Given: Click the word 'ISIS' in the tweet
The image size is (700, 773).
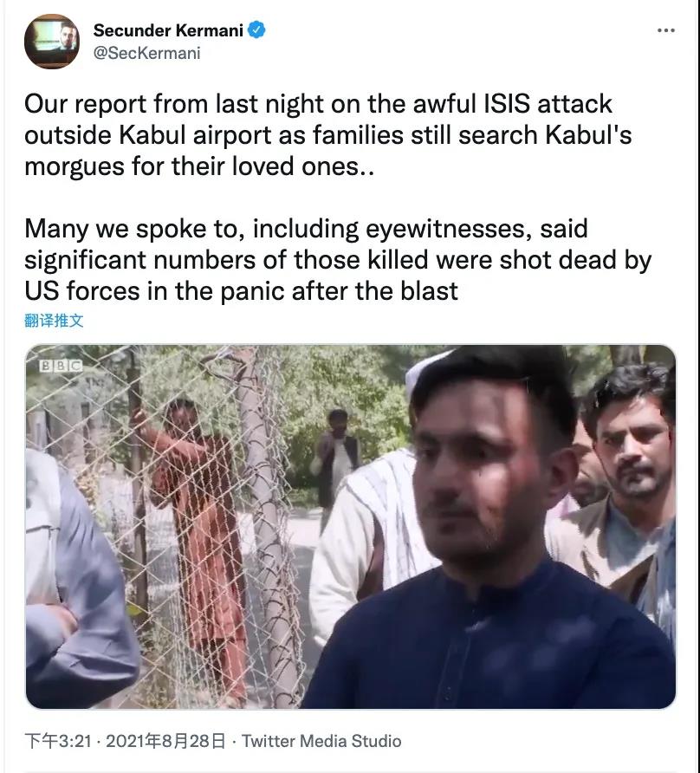Looking at the screenshot, I should pyautogui.click(x=506, y=104).
